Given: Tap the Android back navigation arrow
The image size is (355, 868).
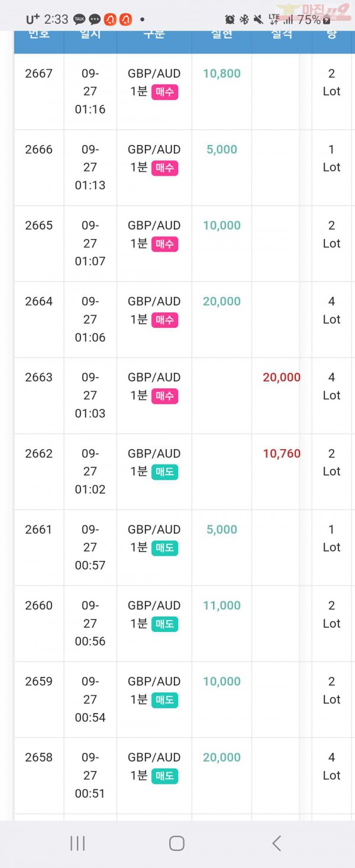Looking at the screenshot, I should coord(276,843).
